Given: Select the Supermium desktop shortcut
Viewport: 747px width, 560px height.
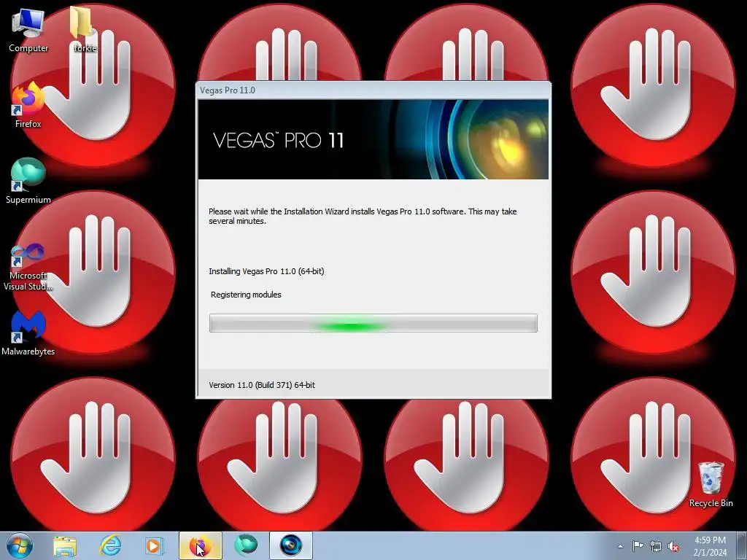Looking at the screenshot, I should pyautogui.click(x=28, y=181).
